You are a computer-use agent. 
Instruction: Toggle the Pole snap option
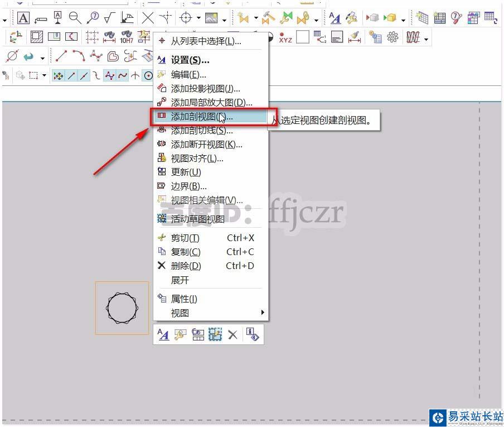[110, 76]
